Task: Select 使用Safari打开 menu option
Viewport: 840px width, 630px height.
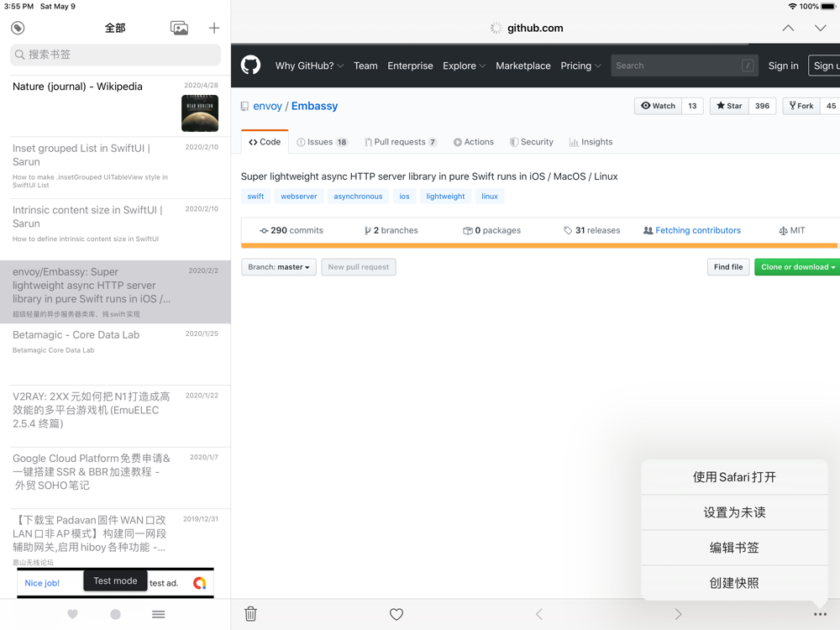Action: point(734,477)
